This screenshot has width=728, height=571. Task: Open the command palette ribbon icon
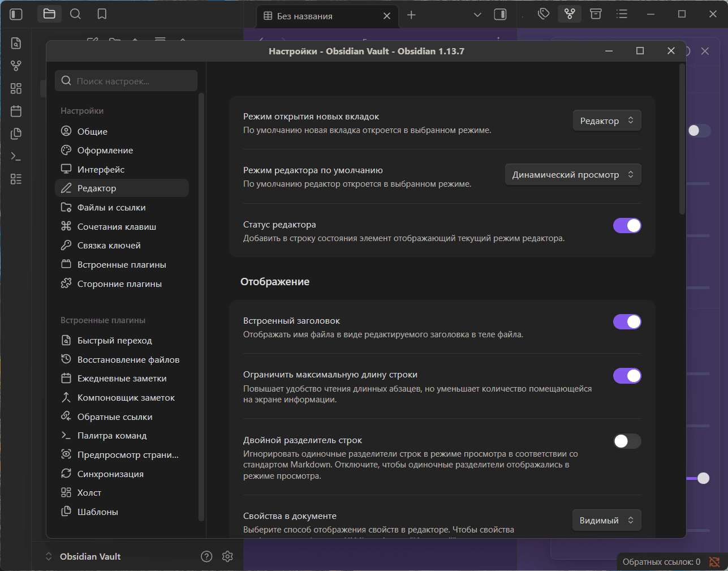point(16,156)
